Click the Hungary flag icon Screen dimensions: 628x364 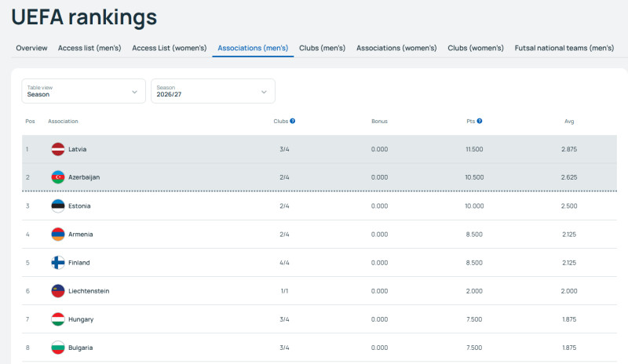tap(58, 319)
